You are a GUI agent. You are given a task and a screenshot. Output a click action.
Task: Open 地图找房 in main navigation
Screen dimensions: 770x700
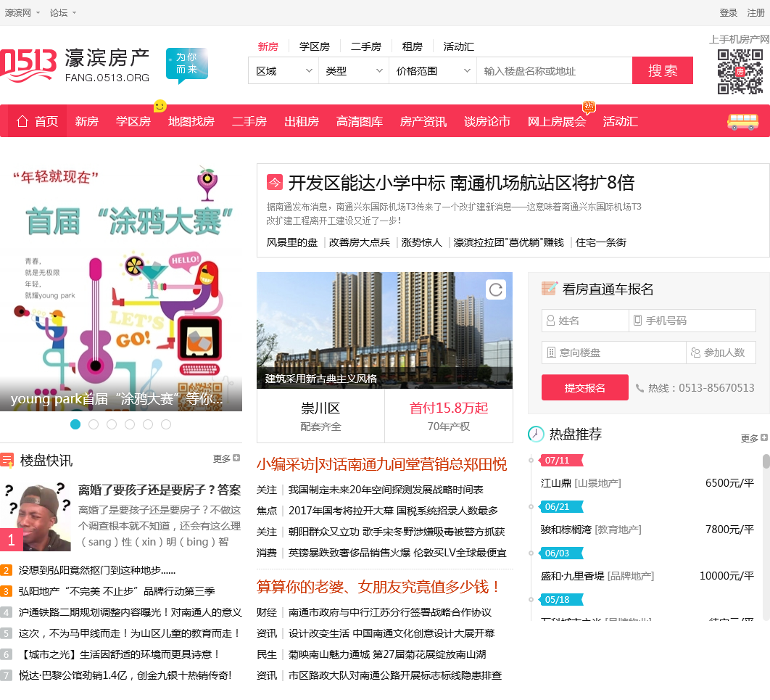click(191, 121)
